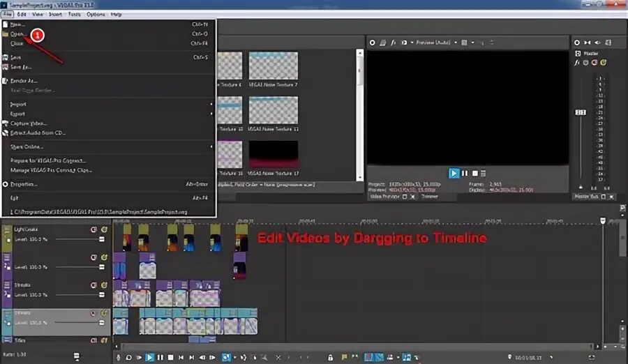The image size is (628, 364).
Task: Adjust LightCreate track level slider
Action: click(102, 239)
